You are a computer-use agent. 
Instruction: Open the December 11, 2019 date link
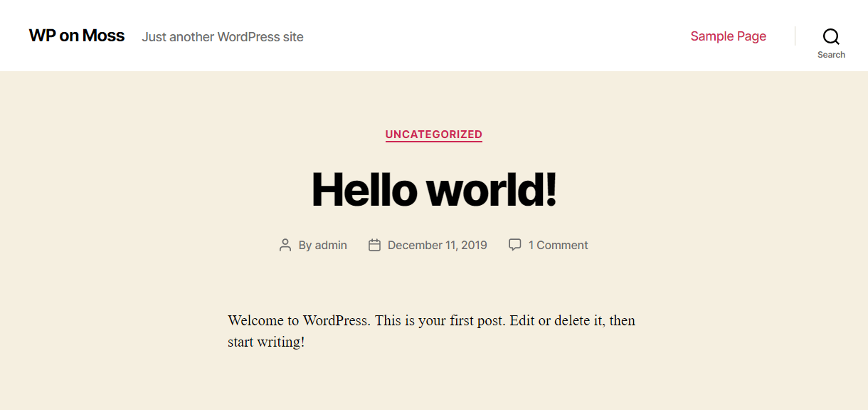click(x=437, y=246)
